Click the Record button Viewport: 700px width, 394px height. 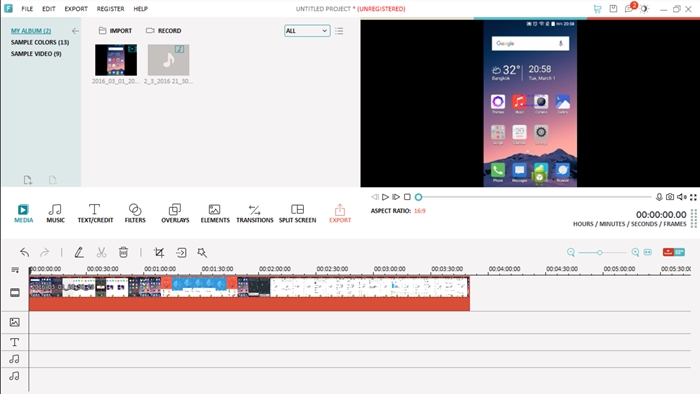(x=163, y=31)
